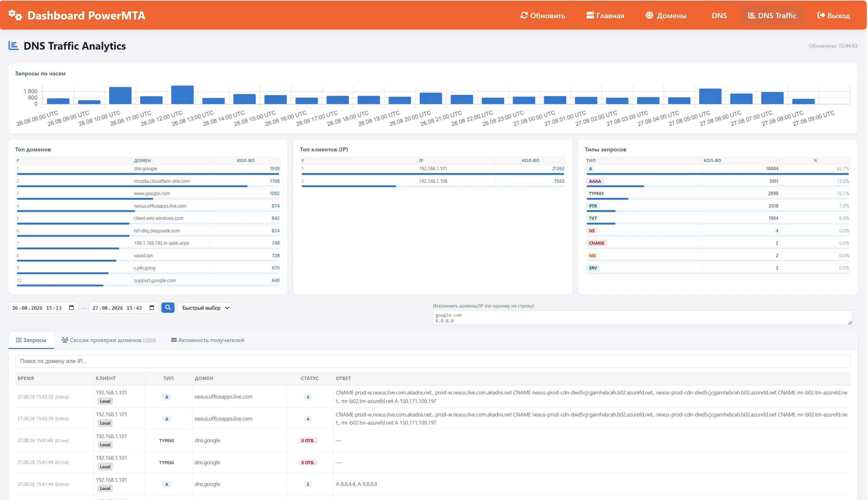The height and width of the screenshot is (500, 868).
Task: Click the bar for 27.08 05:00 UTC in chart
Action: coord(710,96)
